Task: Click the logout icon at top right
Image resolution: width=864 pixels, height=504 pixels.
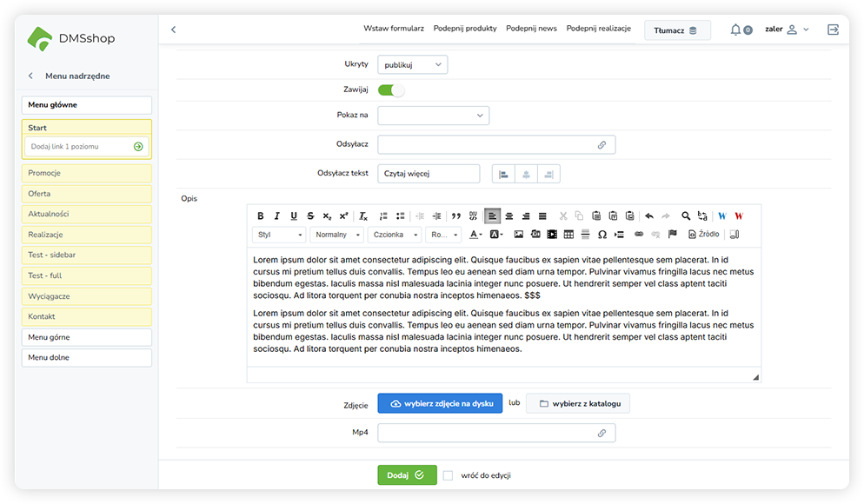Action: 833,30
